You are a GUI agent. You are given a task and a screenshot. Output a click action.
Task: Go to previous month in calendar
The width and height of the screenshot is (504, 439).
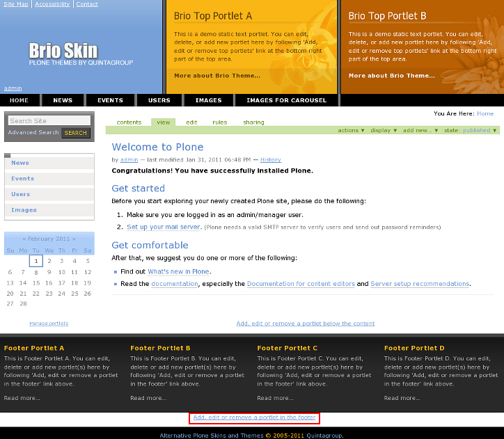24,239
